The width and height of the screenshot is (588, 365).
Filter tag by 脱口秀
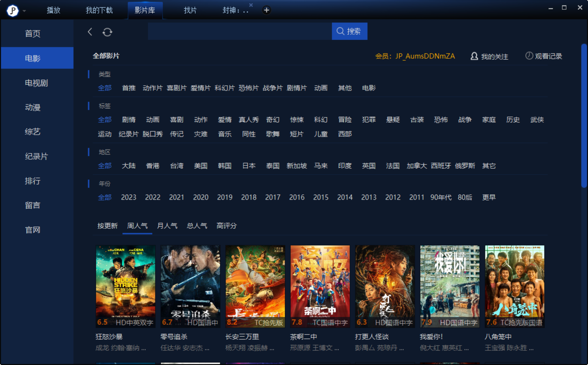point(153,134)
